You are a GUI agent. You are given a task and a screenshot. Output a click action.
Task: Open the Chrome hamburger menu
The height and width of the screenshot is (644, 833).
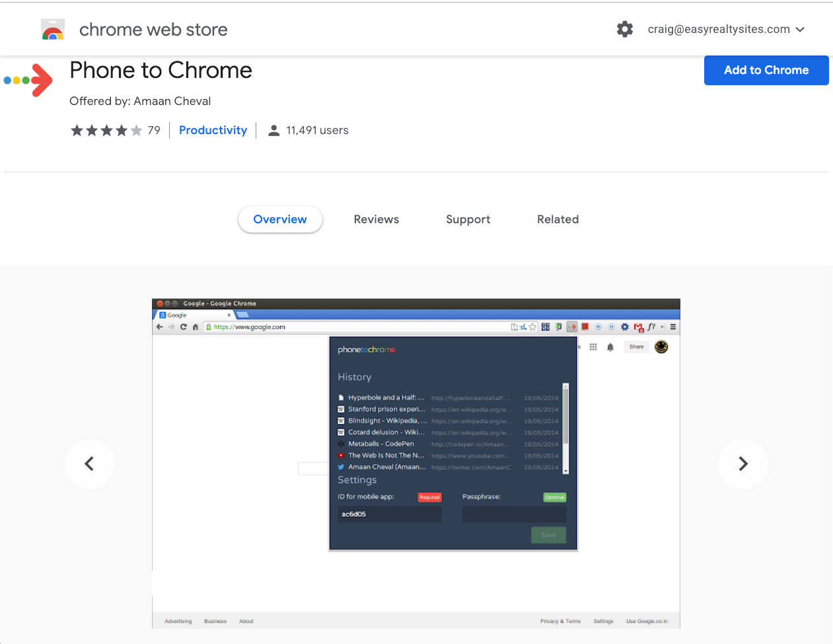point(674,326)
